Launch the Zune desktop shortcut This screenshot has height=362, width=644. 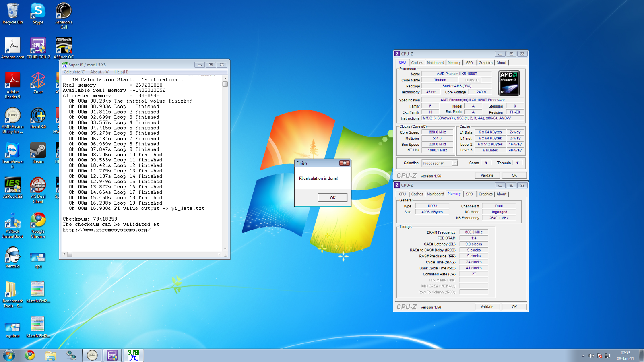tap(38, 83)
